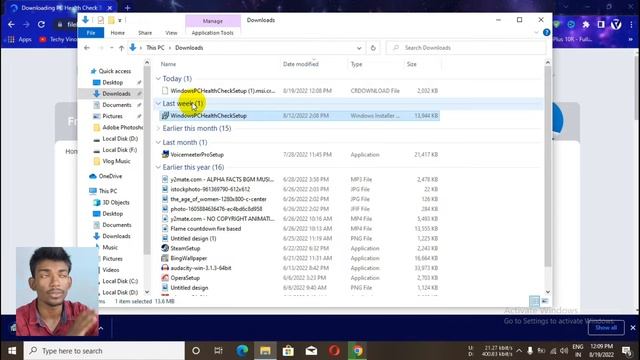640x360 pixels.
Task: Open a new Chrome tab
Action: (127, 8)
